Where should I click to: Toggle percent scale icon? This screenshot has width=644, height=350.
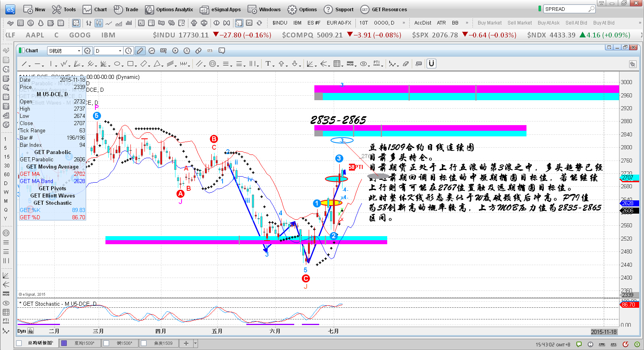click(x=171, y=23)
